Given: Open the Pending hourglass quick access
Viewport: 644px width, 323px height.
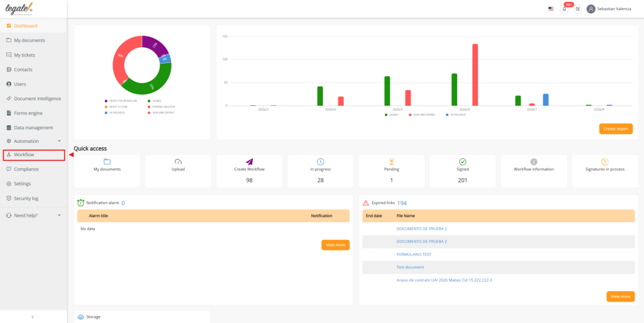Looking at the screenshot, I should 391,161.
